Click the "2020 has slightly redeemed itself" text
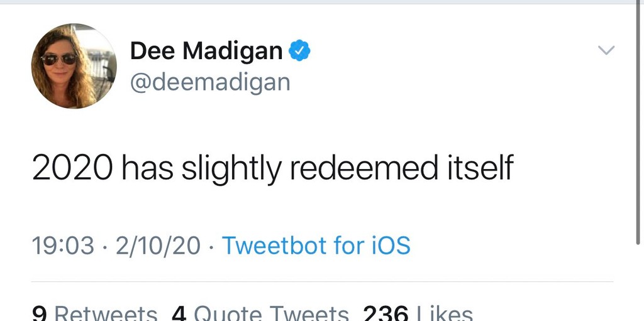Screen dimensions: 644x321 tap(272, 168)
